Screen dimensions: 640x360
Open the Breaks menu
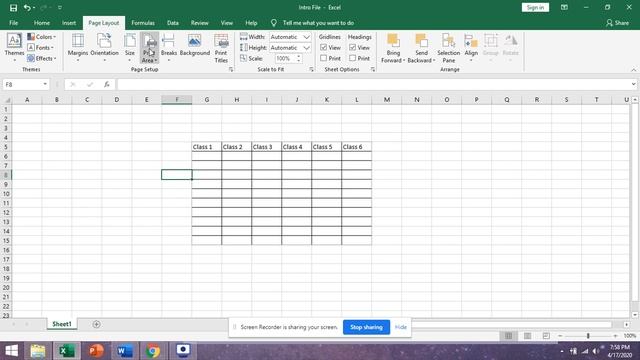169,48
